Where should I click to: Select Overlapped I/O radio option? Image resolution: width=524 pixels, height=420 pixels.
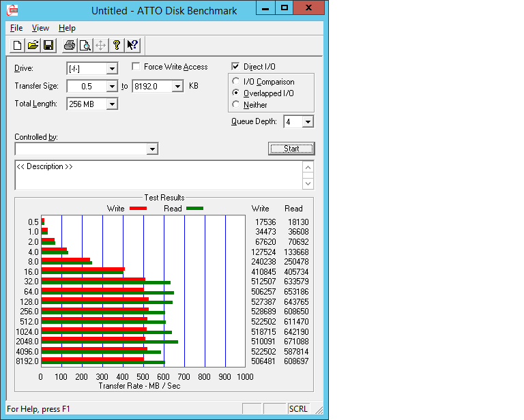click(x=235, y=93)
